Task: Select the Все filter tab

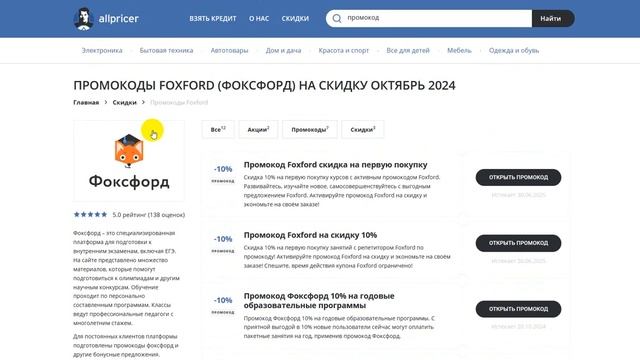Action: (x=218, y=129)
